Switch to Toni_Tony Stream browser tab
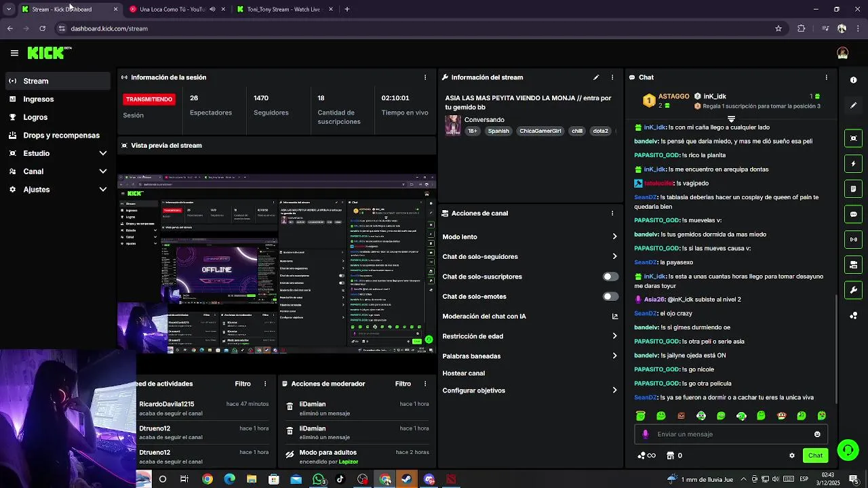 pos(283,9)
